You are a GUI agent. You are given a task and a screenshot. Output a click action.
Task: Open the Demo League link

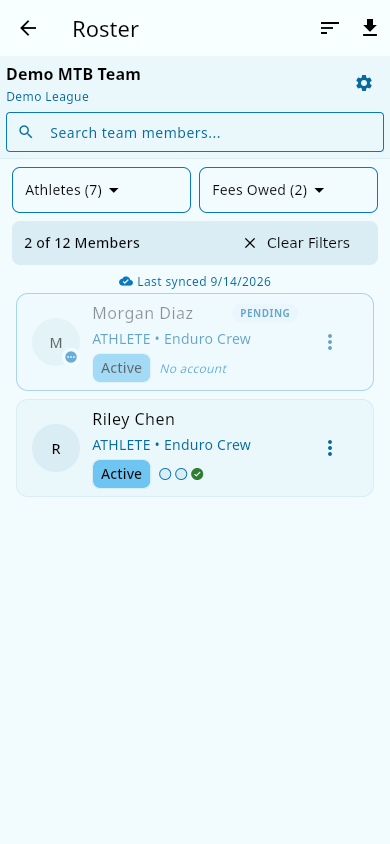pos(47,97)
